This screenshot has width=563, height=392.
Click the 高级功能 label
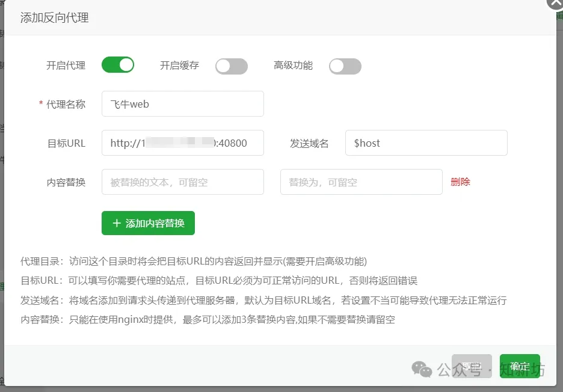[293, 66]
